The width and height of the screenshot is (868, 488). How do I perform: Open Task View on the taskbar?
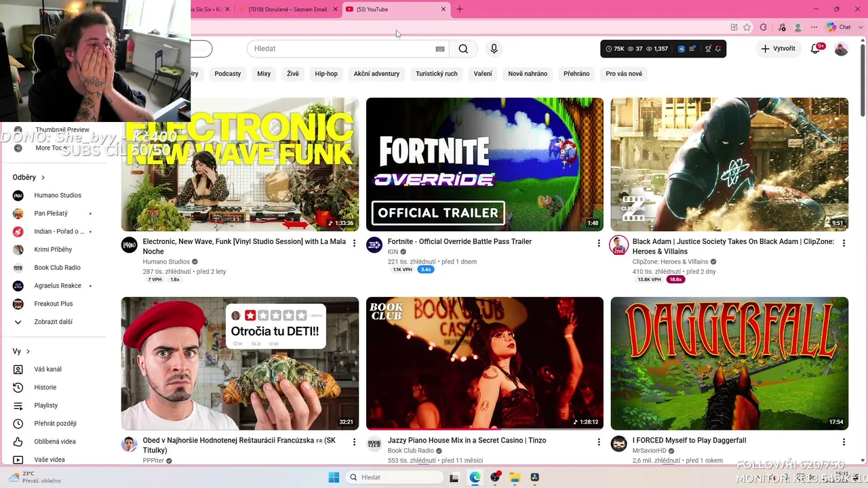[454, 477]
